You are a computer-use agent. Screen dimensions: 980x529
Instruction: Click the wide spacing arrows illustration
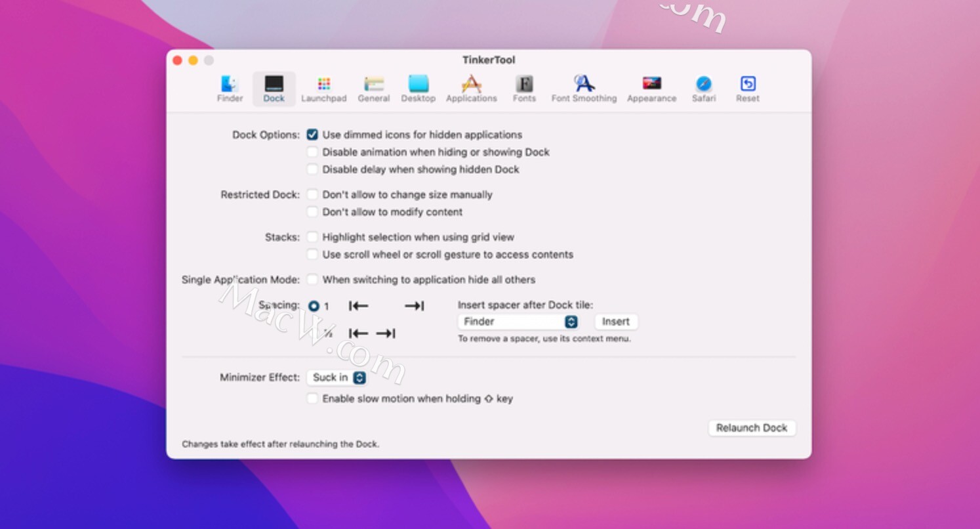[x=386, y=306]
